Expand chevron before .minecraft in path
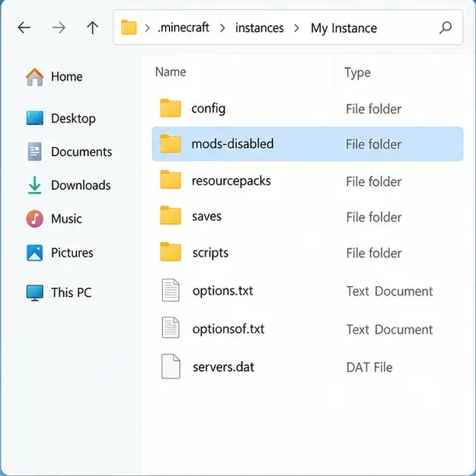476x476 pixels. (147, 28)
